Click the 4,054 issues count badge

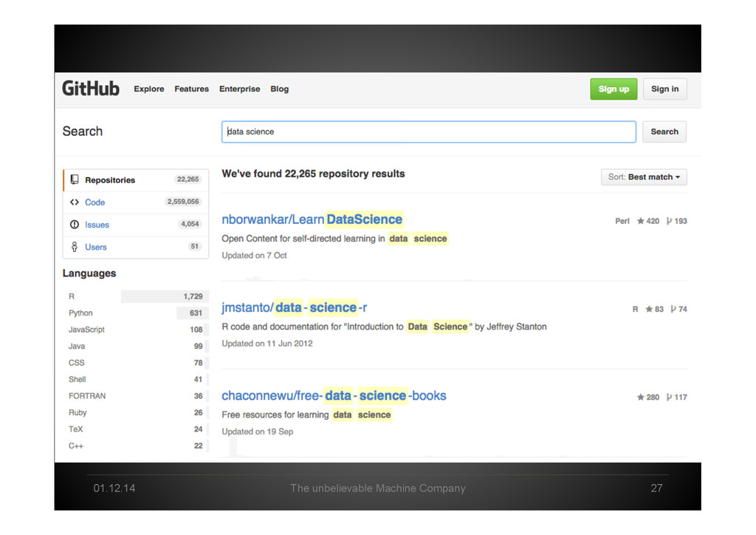(x=190, y=224)
